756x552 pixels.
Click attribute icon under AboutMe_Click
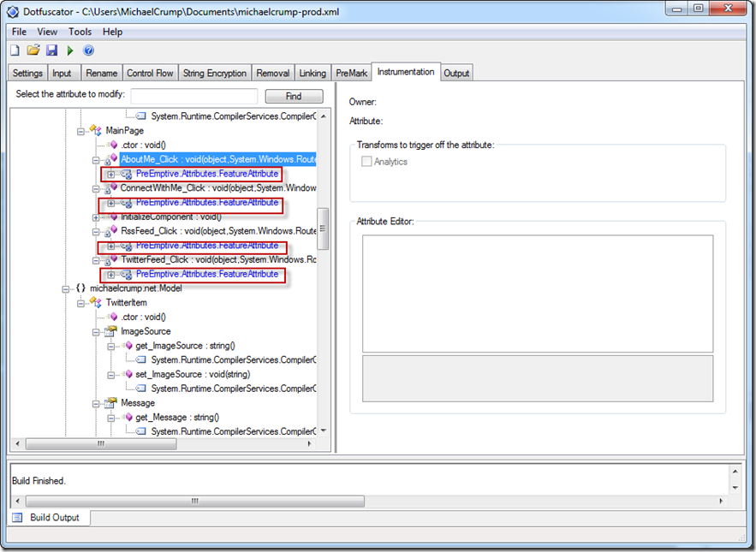pos(127,174)
